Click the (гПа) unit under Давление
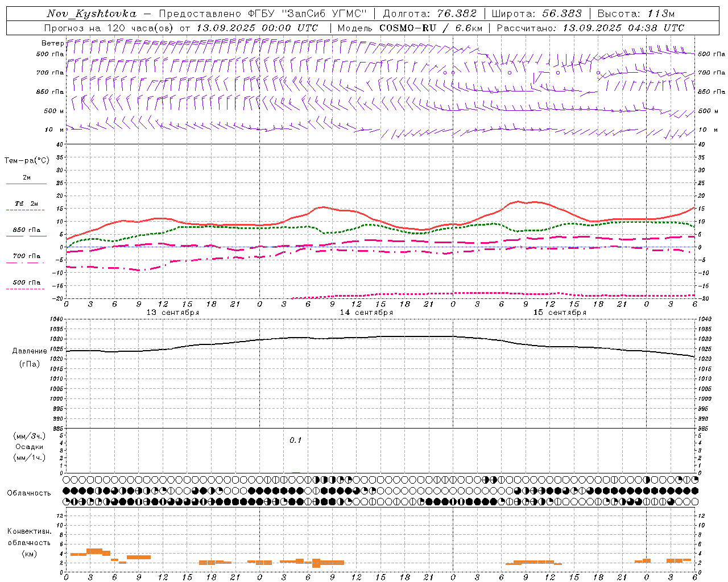The width and height of the screenshot is (728, 582). [30, 364]
